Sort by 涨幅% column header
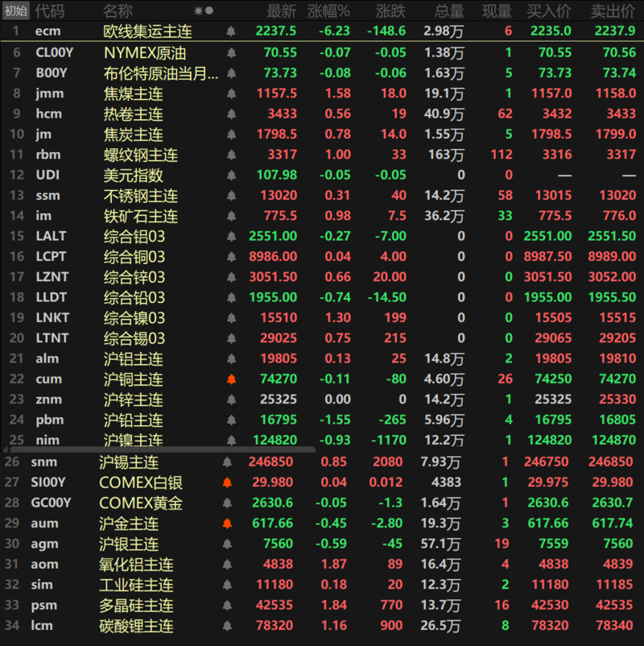Viewport: 644px width, 646px height. (x=328, y=11)
